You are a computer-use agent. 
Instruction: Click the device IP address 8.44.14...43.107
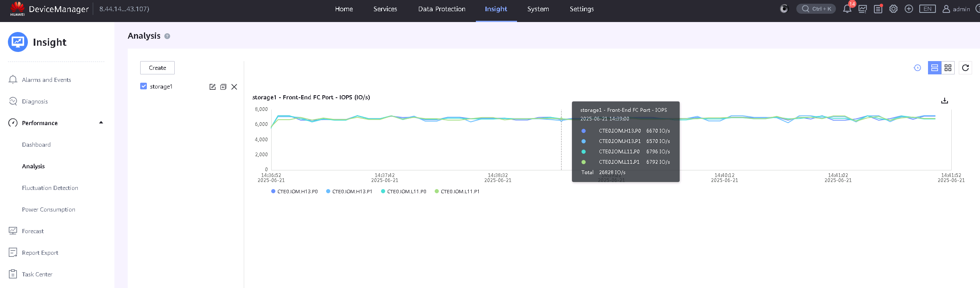124,9
